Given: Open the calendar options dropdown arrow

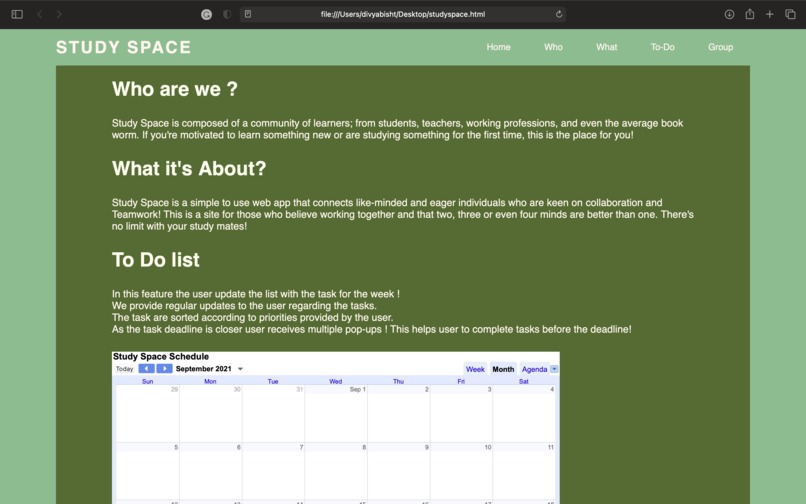Looking at the screenshot, I should tap(554, 369).
